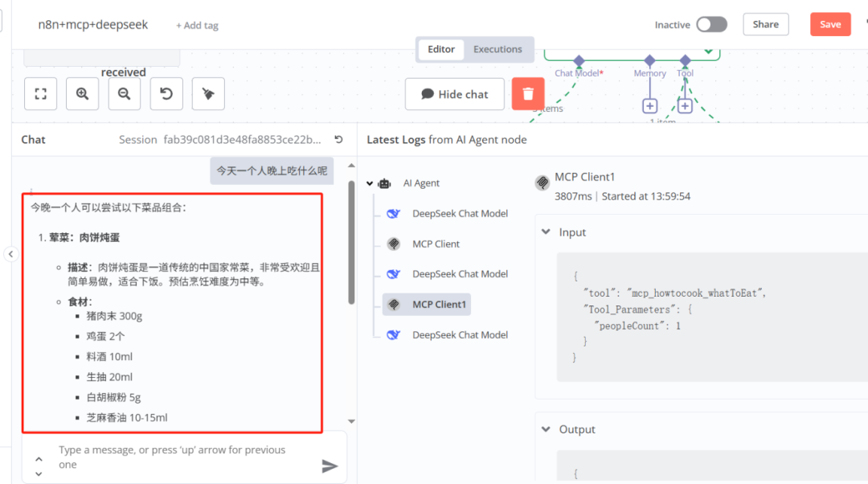Reset canvas zoom with the undo arrow icon
Viewport: 868px width, 484px height.
pyautogui.click(x=166, y=93)
